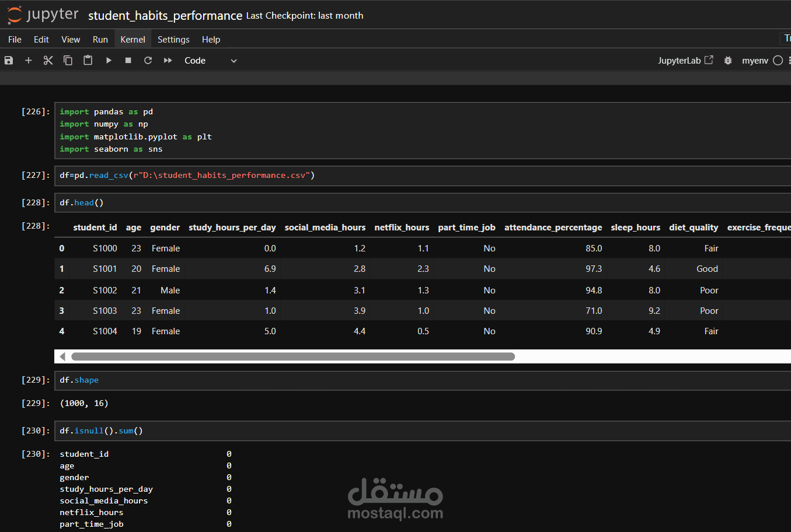Click the dataframe horizontal scrollbar thumb
Screen dimensions: 791x532
(293, 356)
